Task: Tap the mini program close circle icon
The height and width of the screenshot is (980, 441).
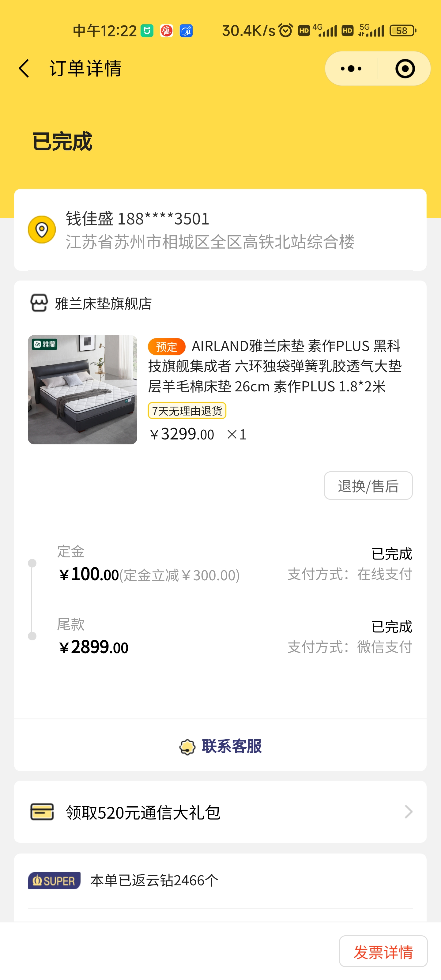Action: 405,69
